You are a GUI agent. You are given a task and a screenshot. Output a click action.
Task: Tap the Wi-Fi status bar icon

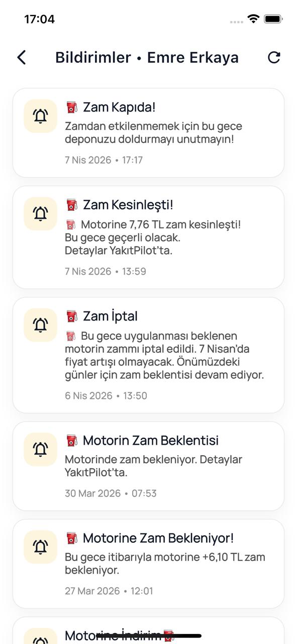coord(253,19)
